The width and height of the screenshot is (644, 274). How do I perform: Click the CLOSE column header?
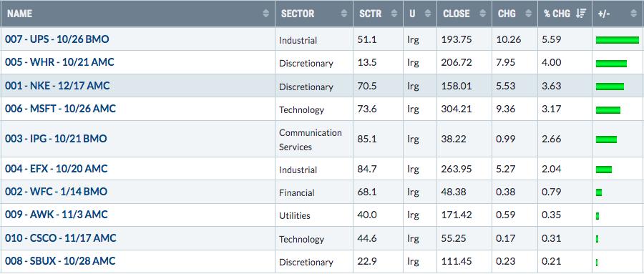457,14
